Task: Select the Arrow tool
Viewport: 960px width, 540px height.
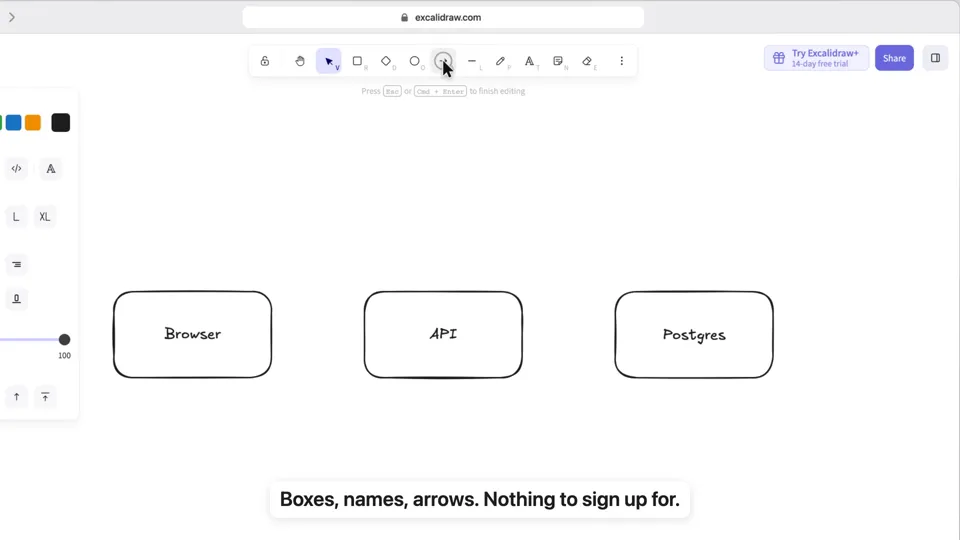Action: tap(443, 61)
